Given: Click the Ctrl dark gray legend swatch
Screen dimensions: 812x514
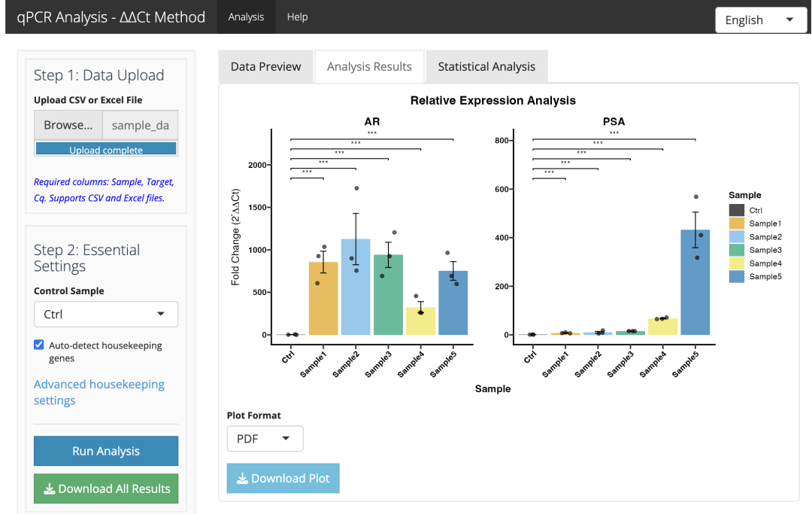Looking at the screenshot, I should tap(736, 211).
